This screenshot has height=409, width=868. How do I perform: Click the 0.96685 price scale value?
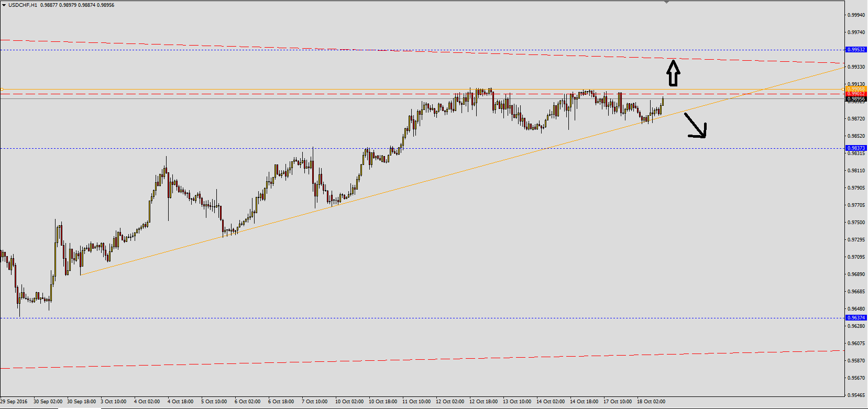click(x=856, y=292)
